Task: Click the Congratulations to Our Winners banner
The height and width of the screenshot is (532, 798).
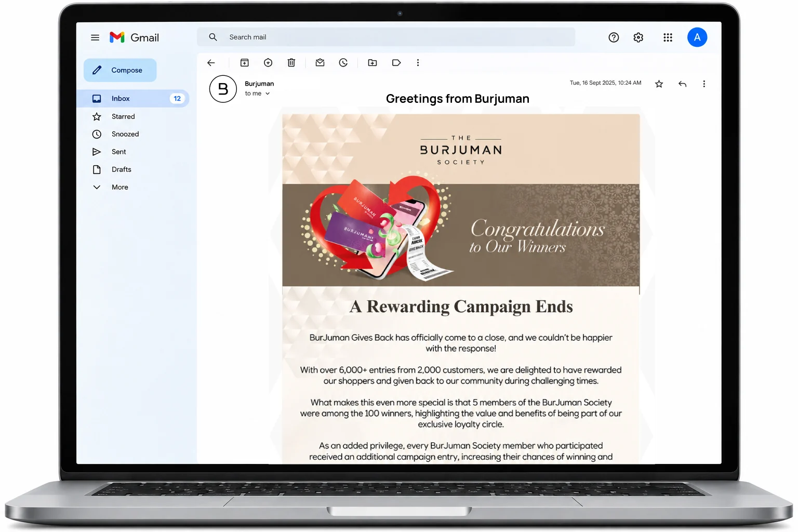Action: 461,235
